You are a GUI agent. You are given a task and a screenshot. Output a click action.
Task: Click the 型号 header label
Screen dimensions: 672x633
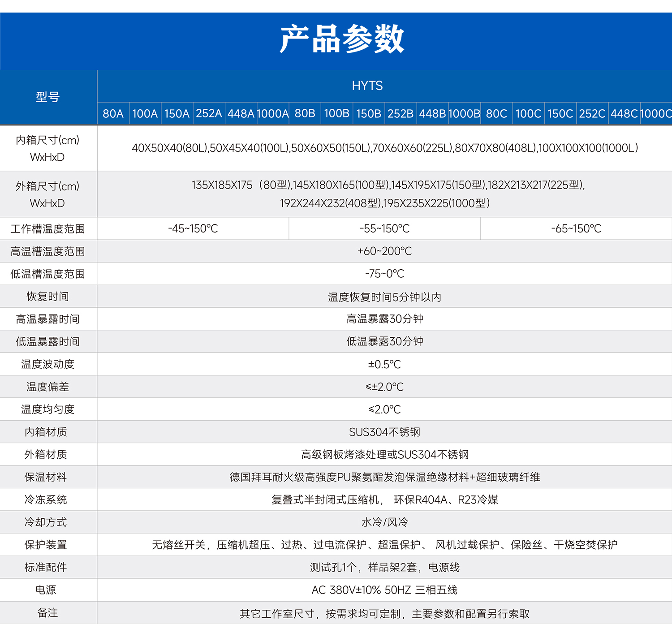coord(48,96)
